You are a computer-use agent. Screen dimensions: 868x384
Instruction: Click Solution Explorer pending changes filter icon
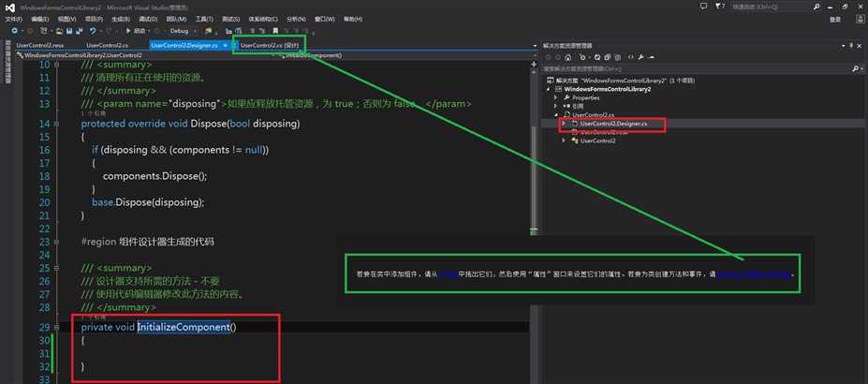[582, 57]
